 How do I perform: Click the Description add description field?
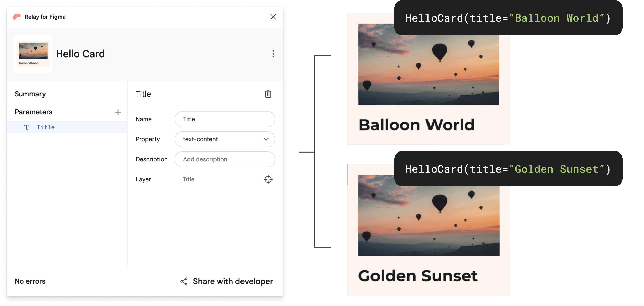tap(225, 159)
